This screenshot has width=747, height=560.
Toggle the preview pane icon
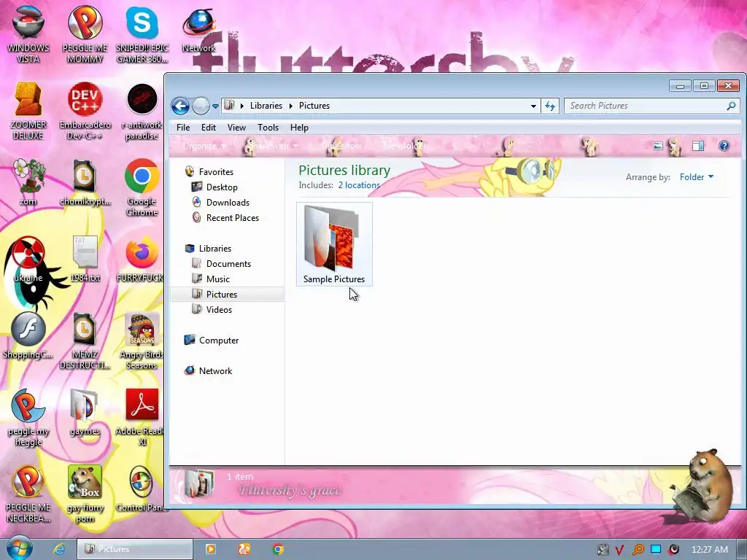tap(698, 146)
